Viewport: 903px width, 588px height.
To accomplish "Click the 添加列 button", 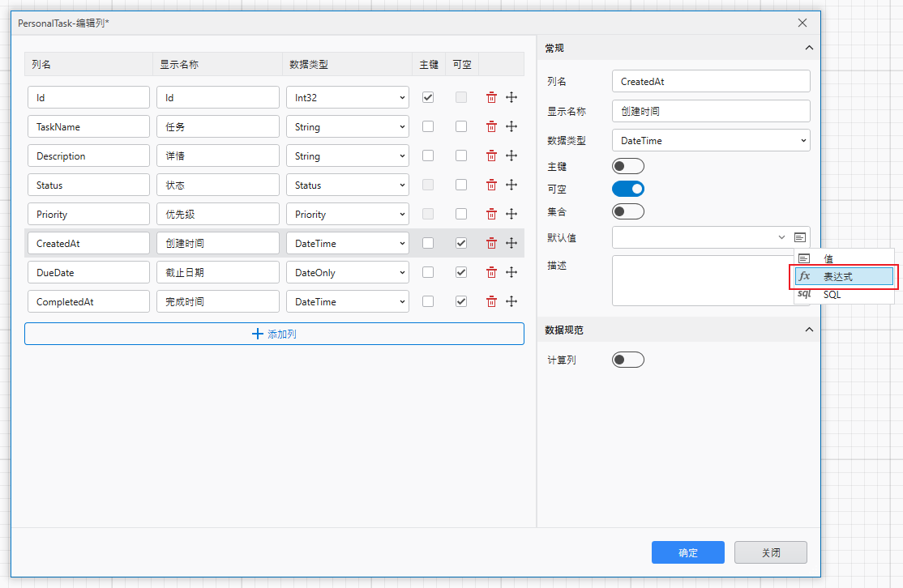I will coord(274,334).
